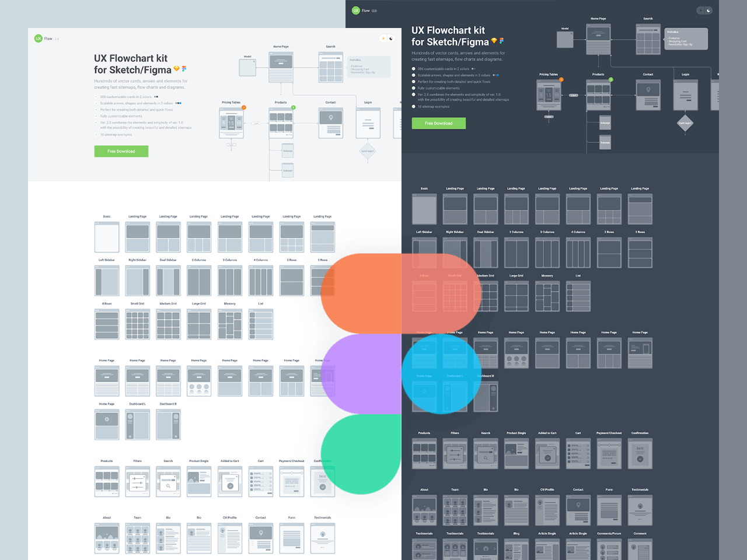Click the Modal card in the light flowchart

tap(247, 67)
